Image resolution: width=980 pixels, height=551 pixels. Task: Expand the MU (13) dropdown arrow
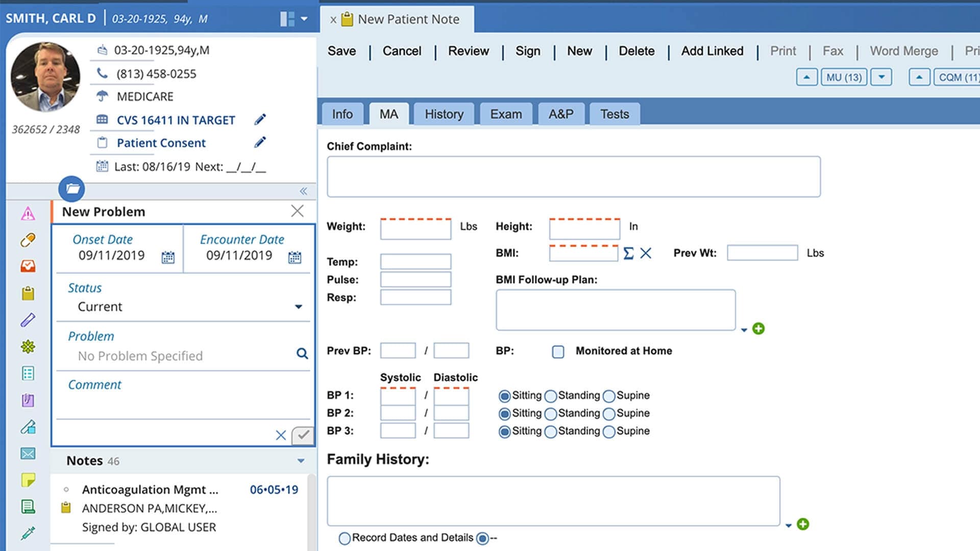[x=880, y=78]
